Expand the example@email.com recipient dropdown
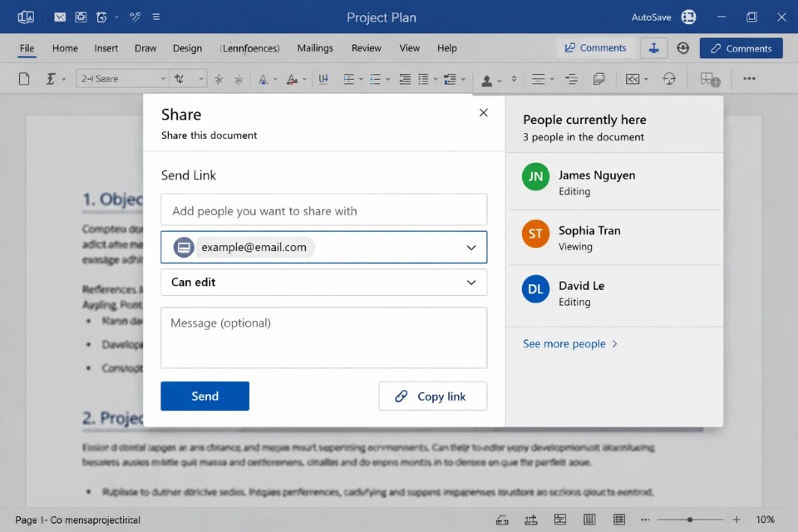The image size is (798, 532). pos(471,248)
